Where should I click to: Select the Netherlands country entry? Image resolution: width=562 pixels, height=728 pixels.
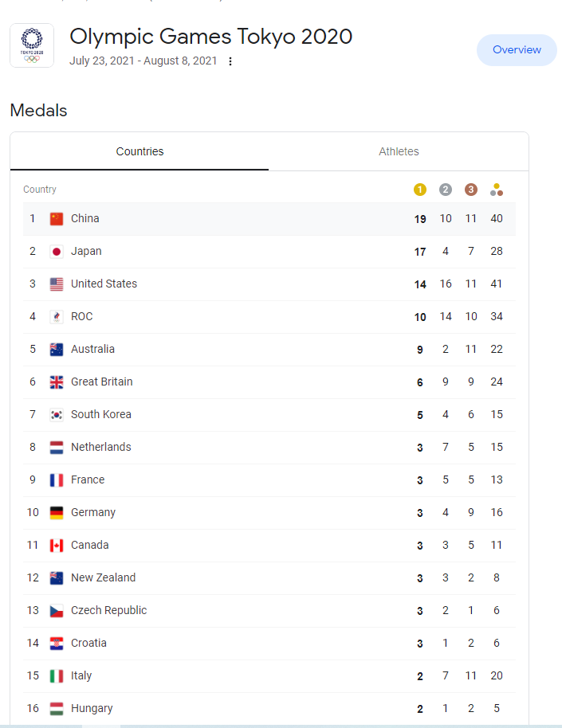click(x=269, y=448)
